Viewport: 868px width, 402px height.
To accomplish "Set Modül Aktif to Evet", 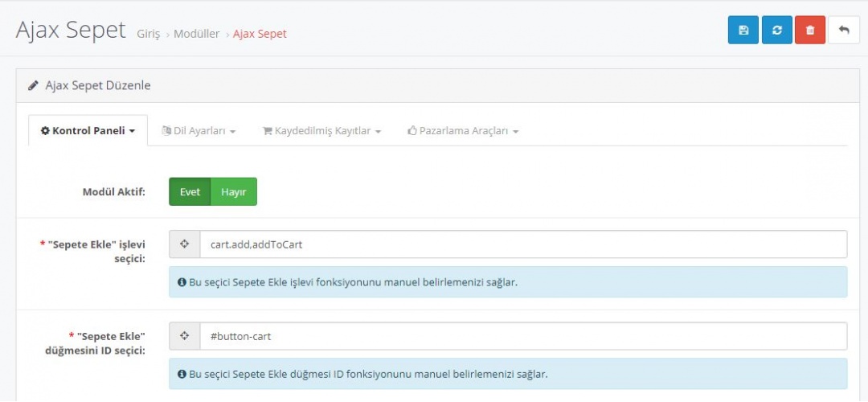I will click(190, 192).
